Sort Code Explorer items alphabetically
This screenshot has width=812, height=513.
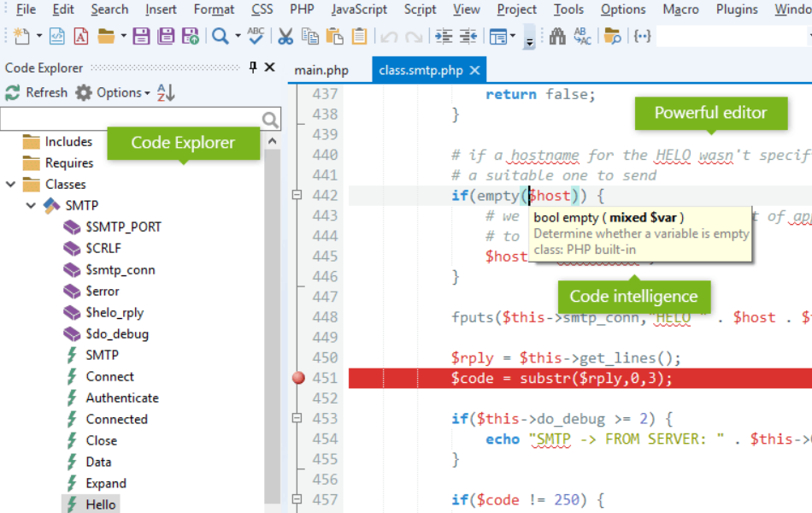(166, 92)
